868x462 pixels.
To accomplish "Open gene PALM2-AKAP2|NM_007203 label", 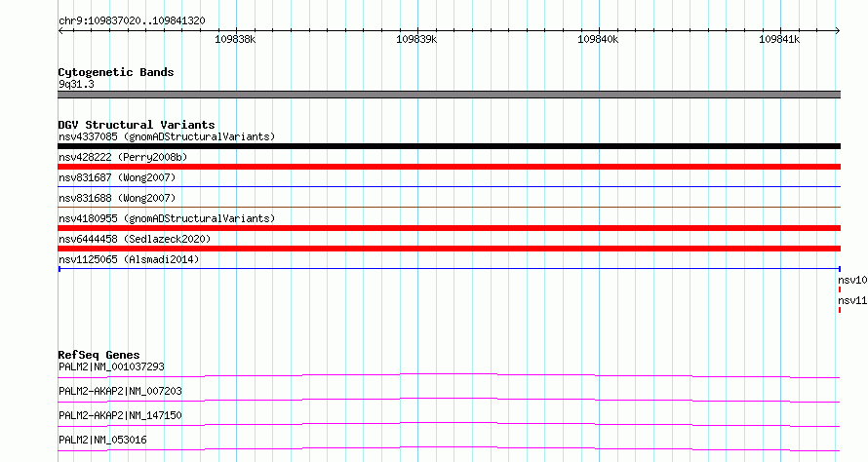I will tap(120, 391).
